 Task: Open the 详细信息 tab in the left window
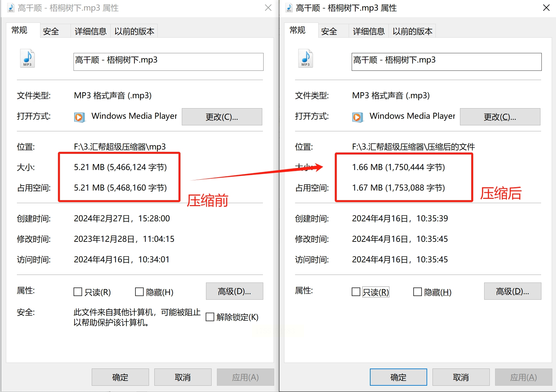pyautogui.click(x=90, y=31)
